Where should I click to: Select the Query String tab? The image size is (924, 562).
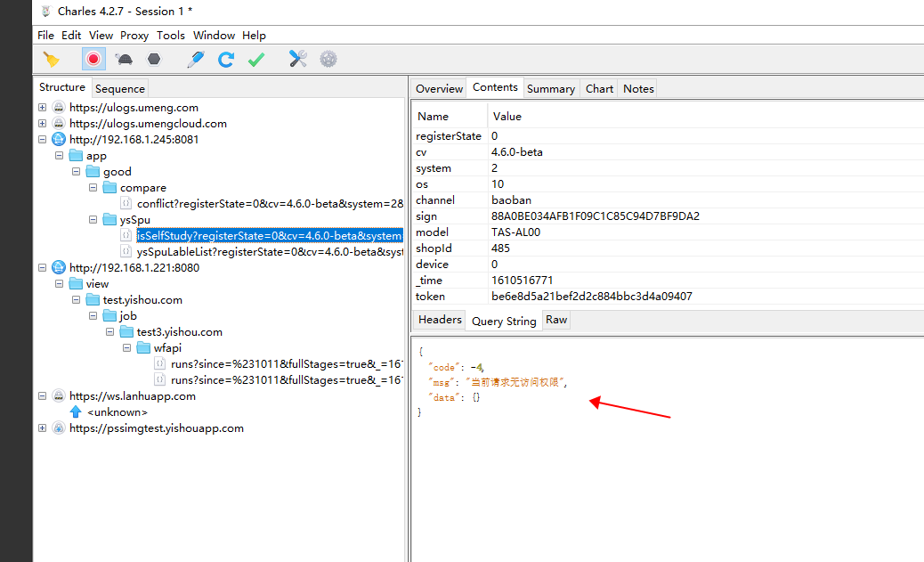(504, 321)
